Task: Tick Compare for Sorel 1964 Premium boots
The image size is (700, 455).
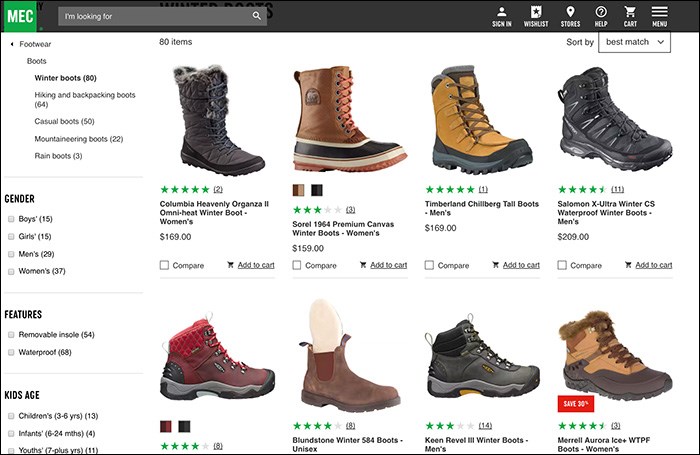Action: [x=297, y=265]
